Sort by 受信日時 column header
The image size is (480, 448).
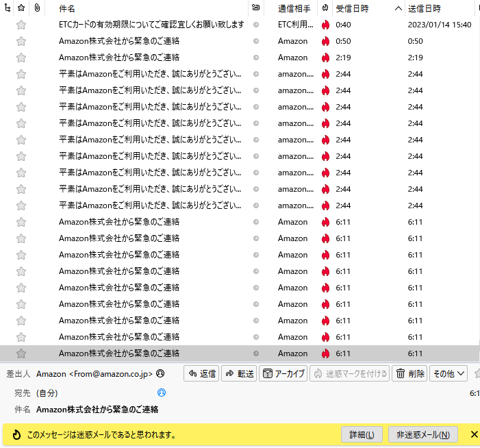352,9
